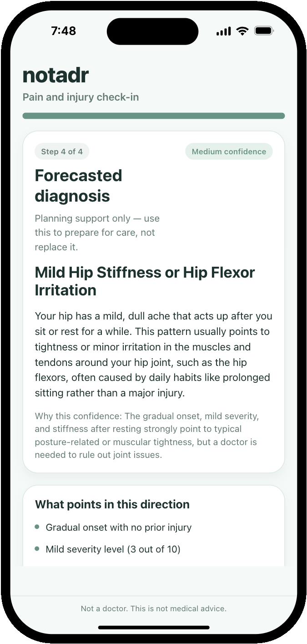The image size is (307, 644).
Task: Select the Pain and injury check-in header
Action: (81, 97)
